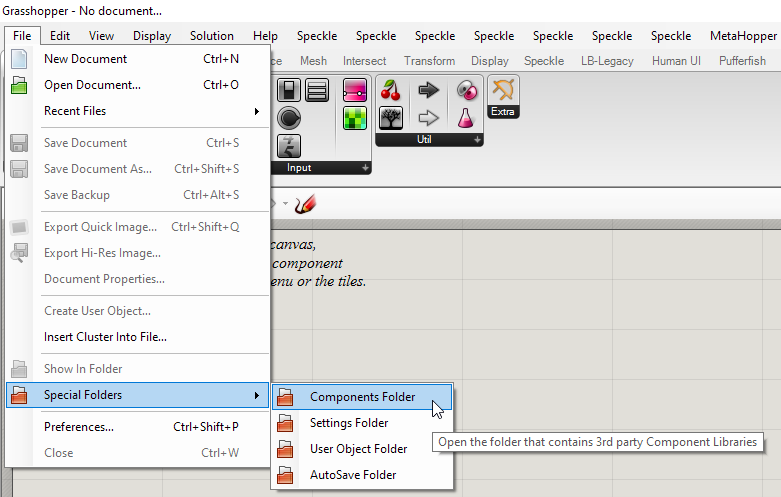Click Create User Object... entry
The height and width of the screenshot is (497, 781).
coord(137,311)
